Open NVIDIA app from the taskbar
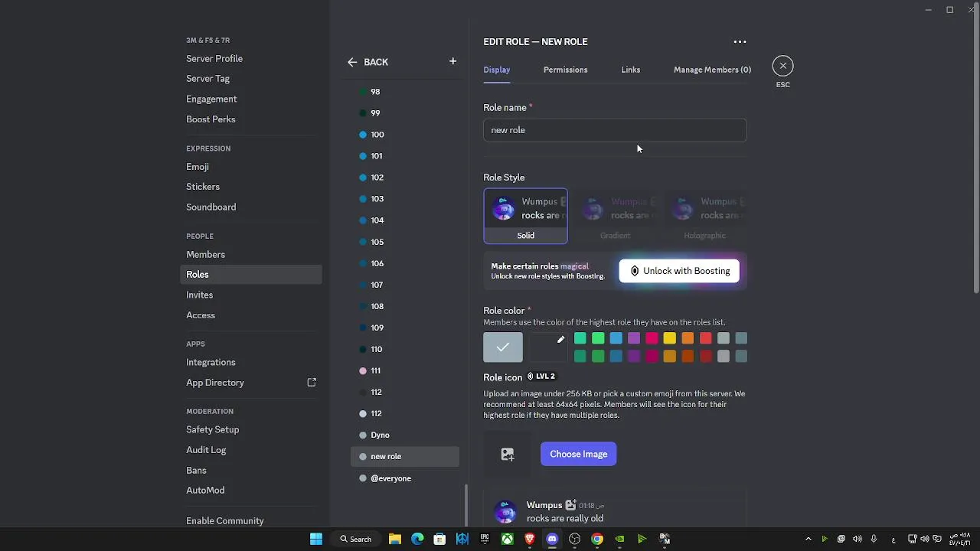The width and height of the screenshot is (980, 551). (x=619, y=539)
